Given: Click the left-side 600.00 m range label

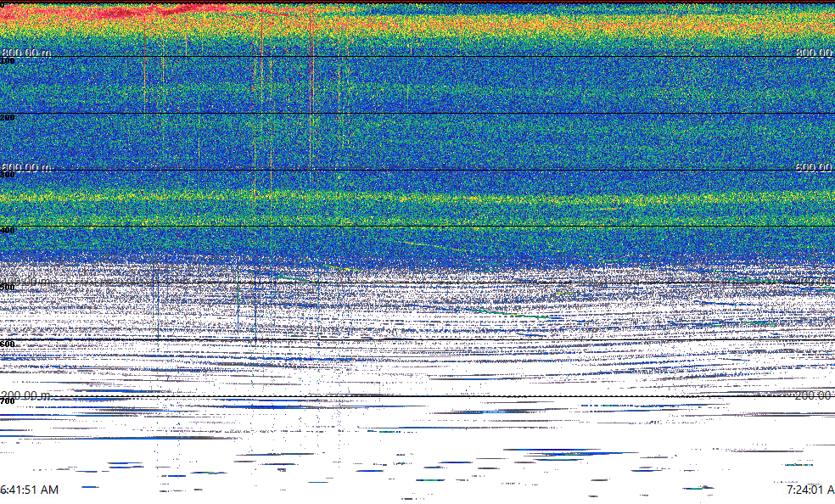Looking at the screenshot, I should tap(26, 167).
